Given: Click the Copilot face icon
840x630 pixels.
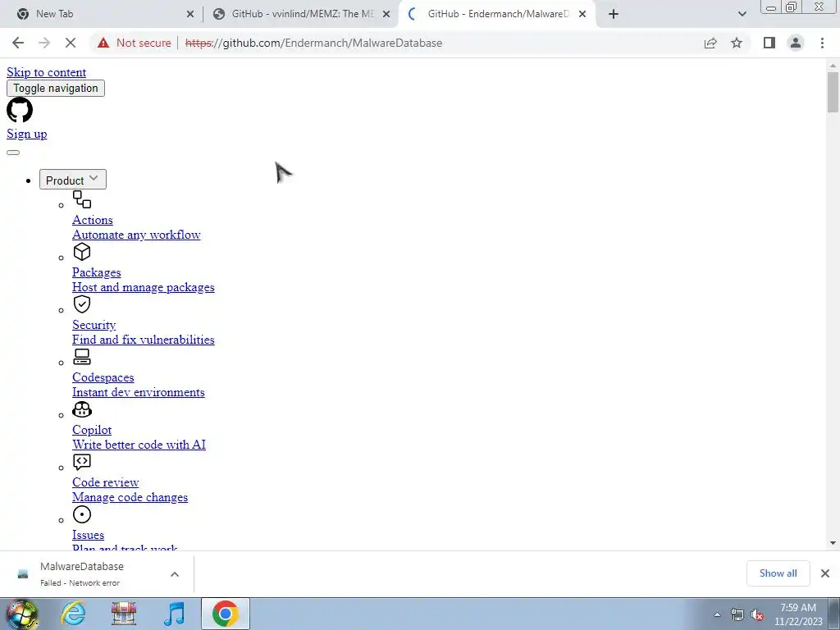Looking at the screenshot, I should pos(82,409).
